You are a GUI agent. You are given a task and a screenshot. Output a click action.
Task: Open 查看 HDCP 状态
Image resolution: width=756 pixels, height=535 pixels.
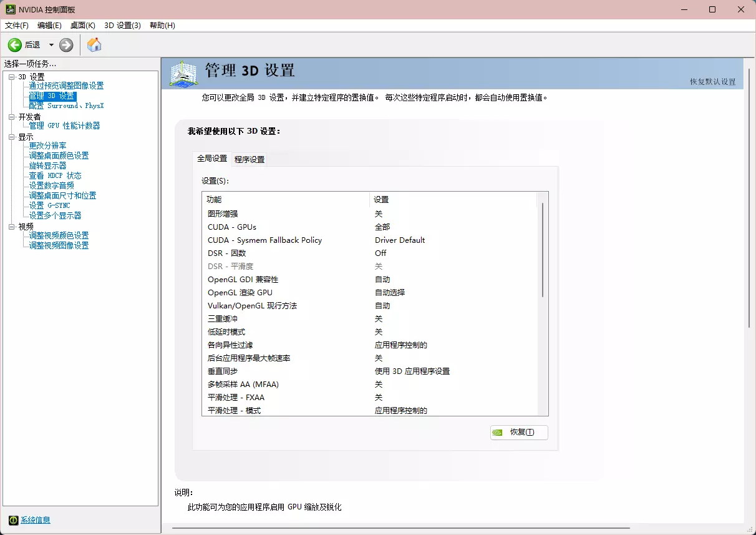click(55, 175)
